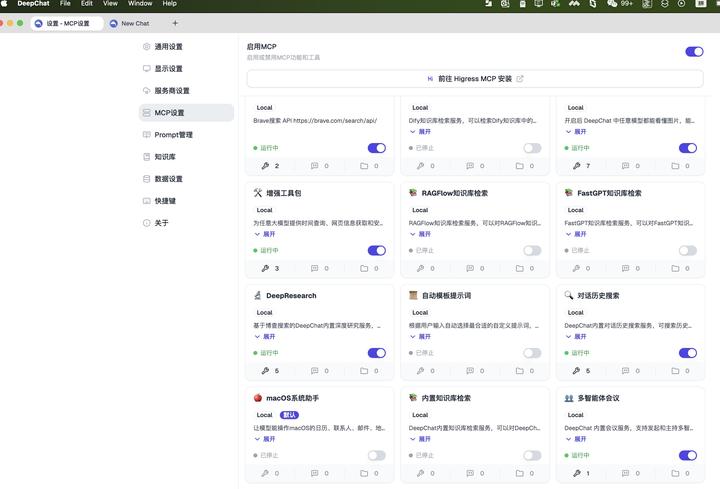Click the database icon next to 数据设置
The image size is (720, 489).
pos(146,179)
